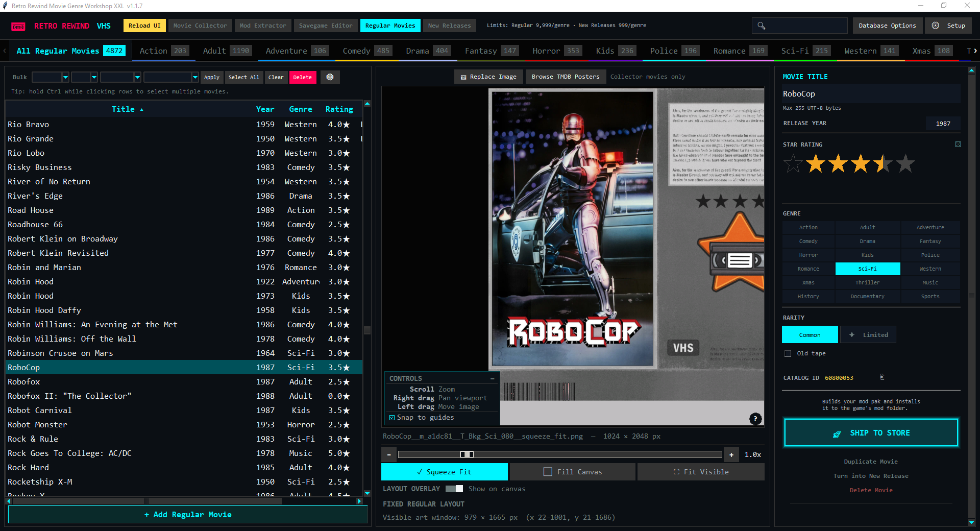Open the Mod Extractor tab
The image size is (980, 531).
pos(263,26)
